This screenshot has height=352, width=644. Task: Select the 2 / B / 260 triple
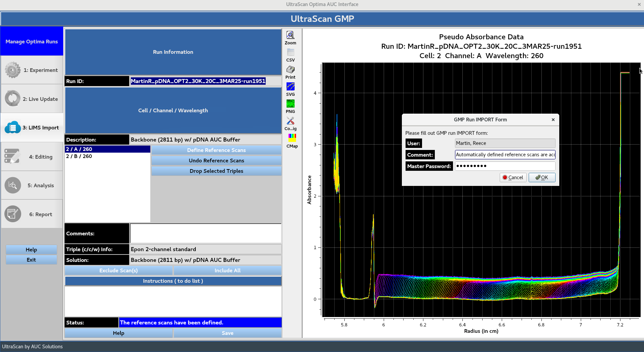tap(79, 156)
